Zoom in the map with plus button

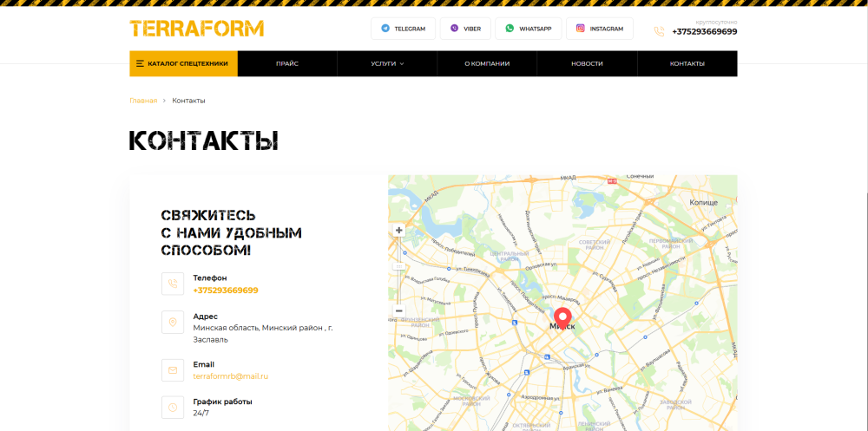coord(398,230)
